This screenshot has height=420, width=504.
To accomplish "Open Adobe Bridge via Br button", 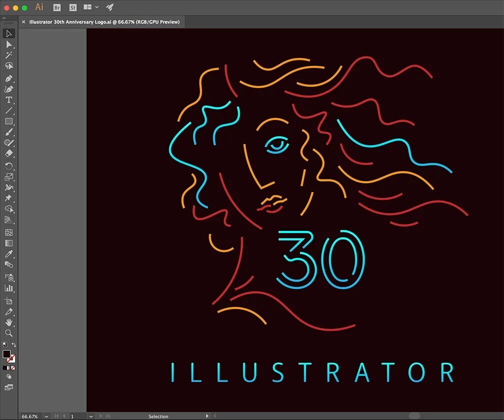I will point(57,7).
